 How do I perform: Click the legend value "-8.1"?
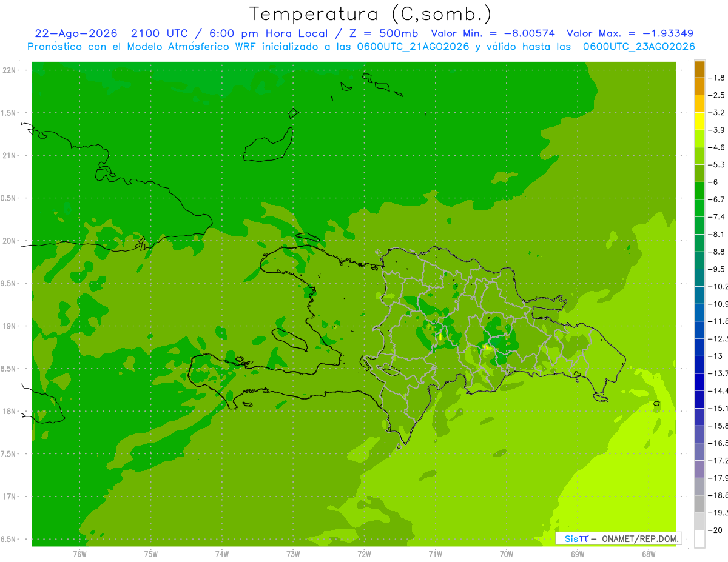pyautogui.click(x=716, y=234)
